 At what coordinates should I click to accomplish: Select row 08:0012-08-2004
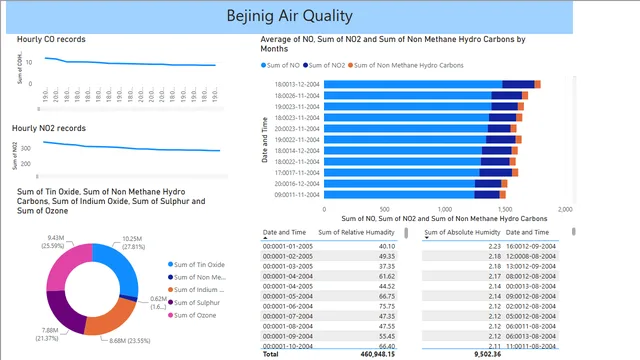490,276
